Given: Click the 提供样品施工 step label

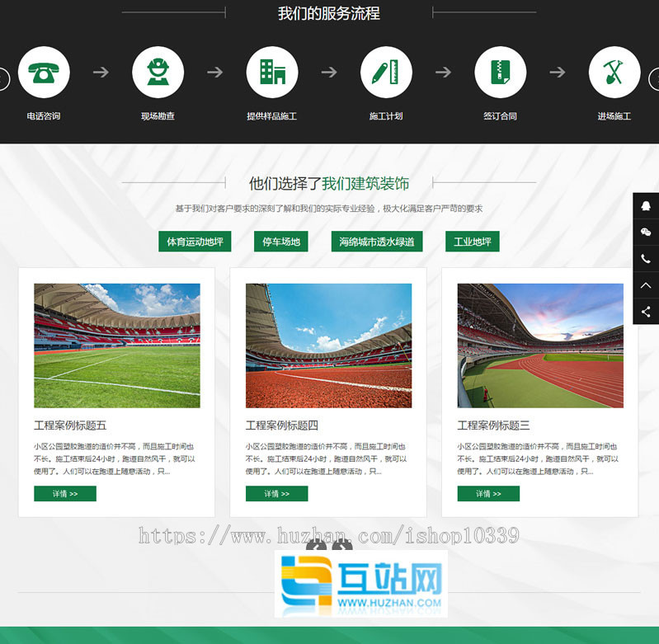Looking at the screenshot, I should coord(272,116).
